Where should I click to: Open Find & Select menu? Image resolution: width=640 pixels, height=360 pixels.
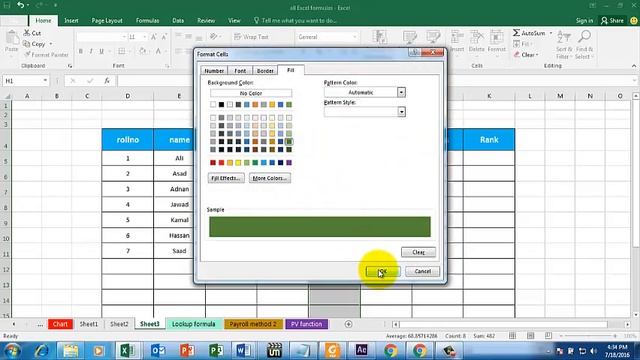(584, 44)
